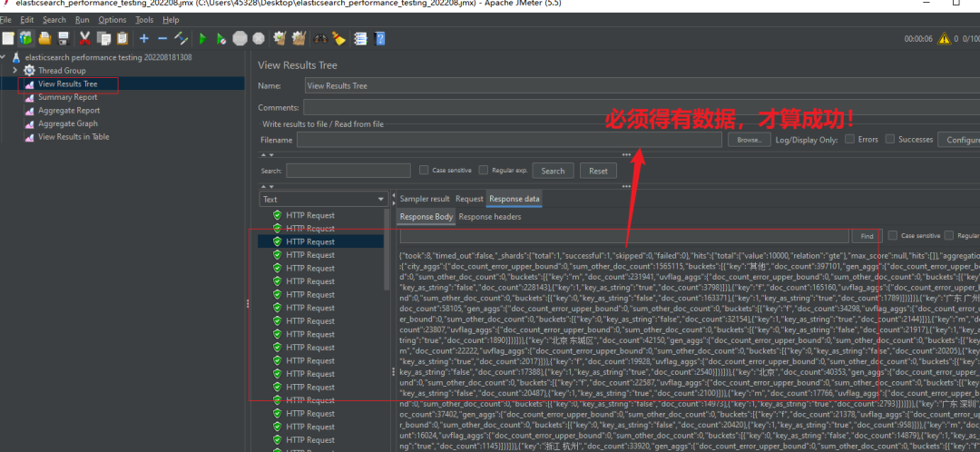
Task: Collapse all nodes with minus icon
Action: (162, 39)
